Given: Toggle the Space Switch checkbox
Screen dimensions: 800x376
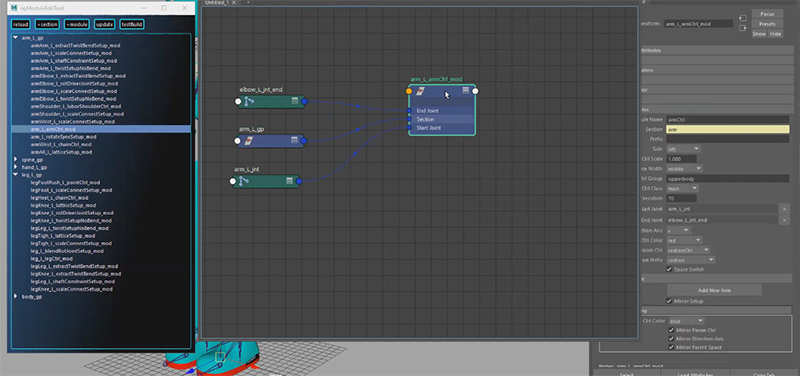Looking at the screenshot, I should tap(669, 269).
